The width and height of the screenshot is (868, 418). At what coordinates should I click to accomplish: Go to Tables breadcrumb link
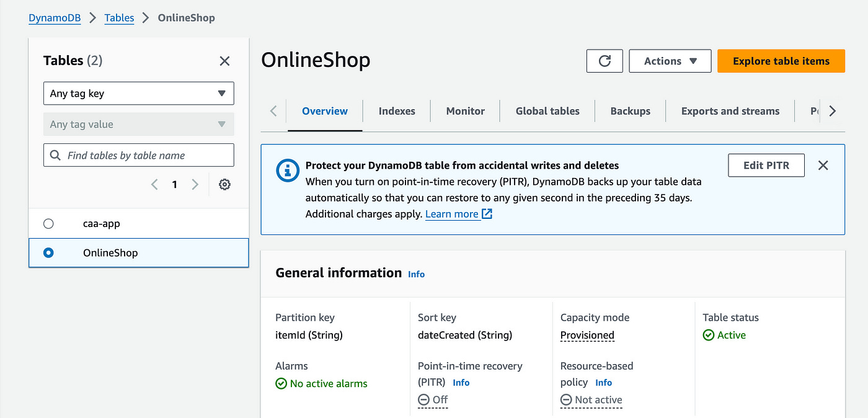coord(119,17)
